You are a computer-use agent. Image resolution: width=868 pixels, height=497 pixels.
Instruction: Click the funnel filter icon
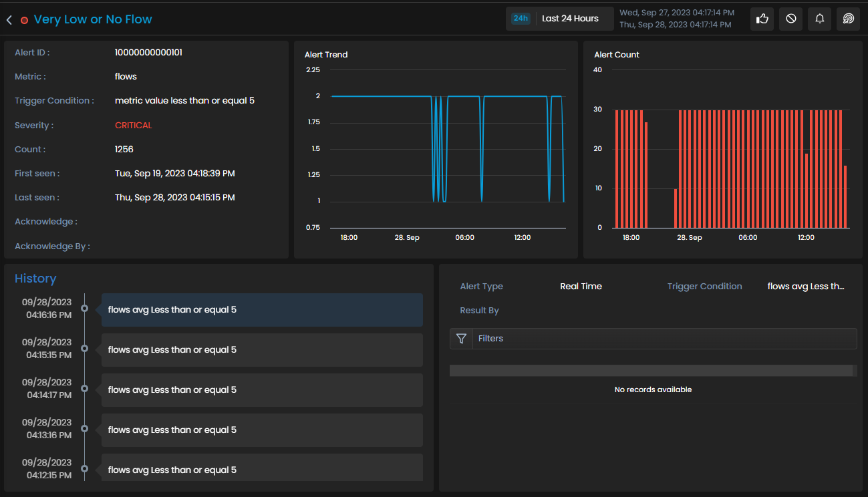pos(461,339)
